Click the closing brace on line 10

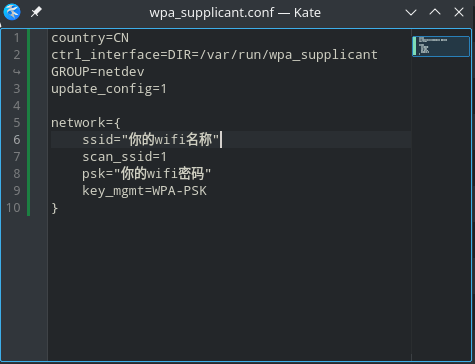point(55,208)
